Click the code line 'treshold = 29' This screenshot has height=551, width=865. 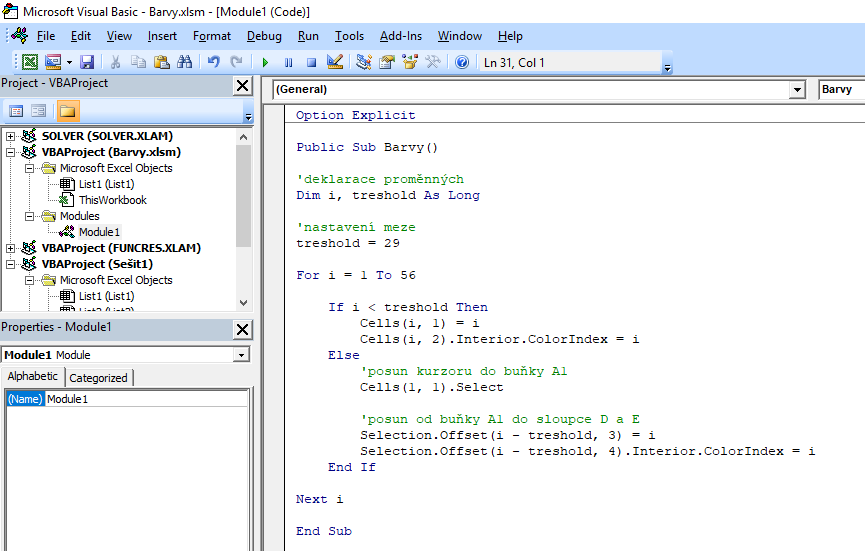348,243
